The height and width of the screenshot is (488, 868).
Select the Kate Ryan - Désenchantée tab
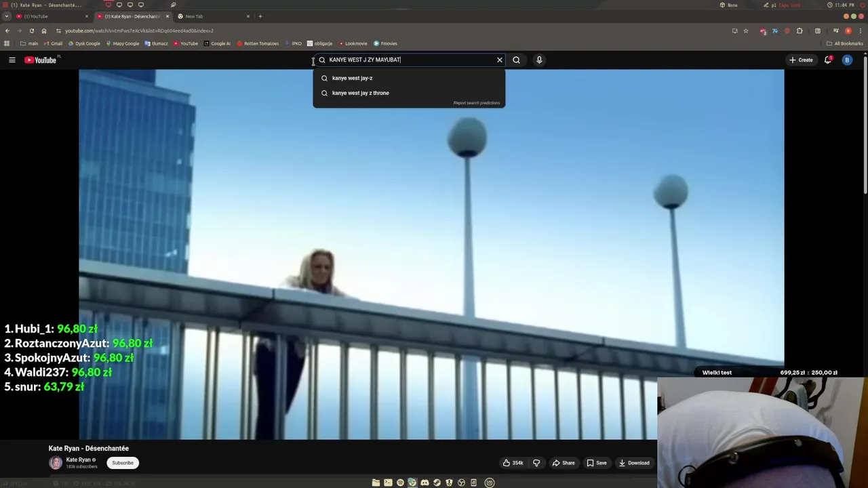pos(132,16)
